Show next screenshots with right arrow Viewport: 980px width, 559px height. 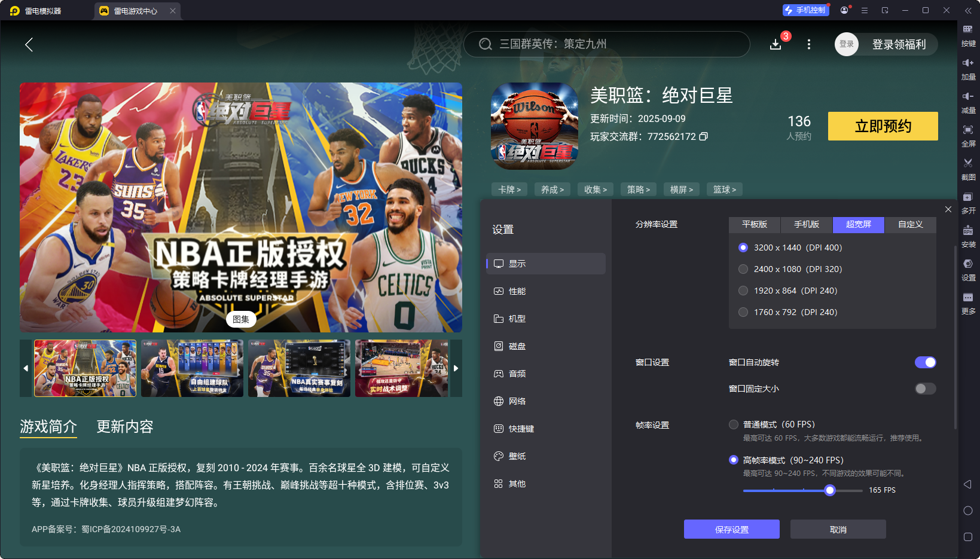[456, 368]
